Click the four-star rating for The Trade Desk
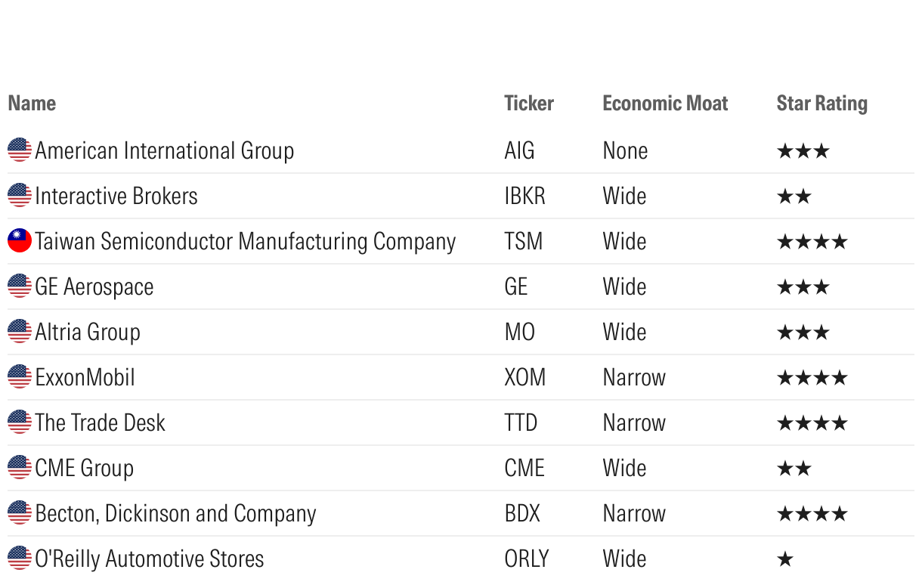The width and height of the screenshot is (922, 588). click(x=812, y=423)
